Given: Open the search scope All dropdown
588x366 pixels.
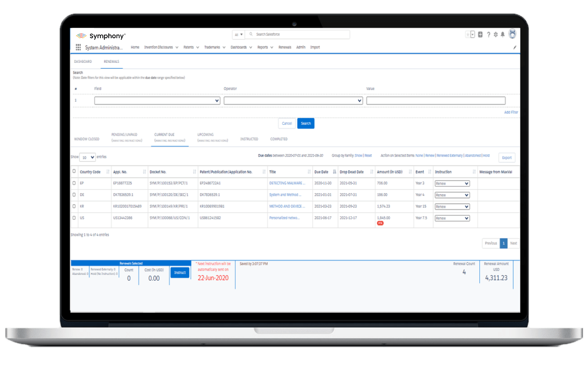Looking at the screenshot, I should point(239,35).
